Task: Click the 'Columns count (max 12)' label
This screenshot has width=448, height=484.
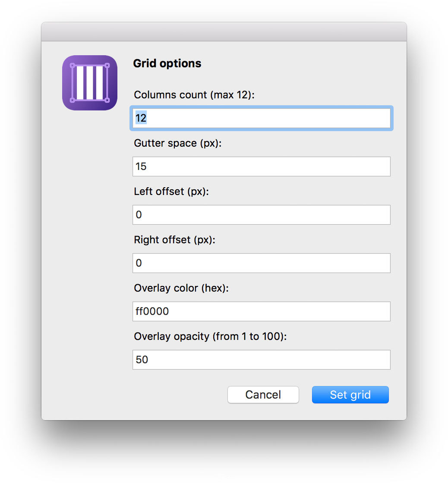Action: click(x=194, y=95)
